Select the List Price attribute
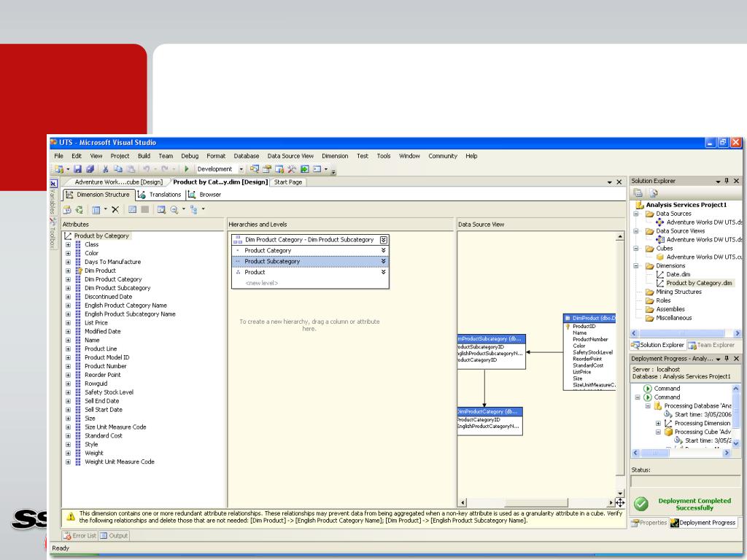This screenshot has height=560, width=747. pyautogui.click(x=96, y=323)
